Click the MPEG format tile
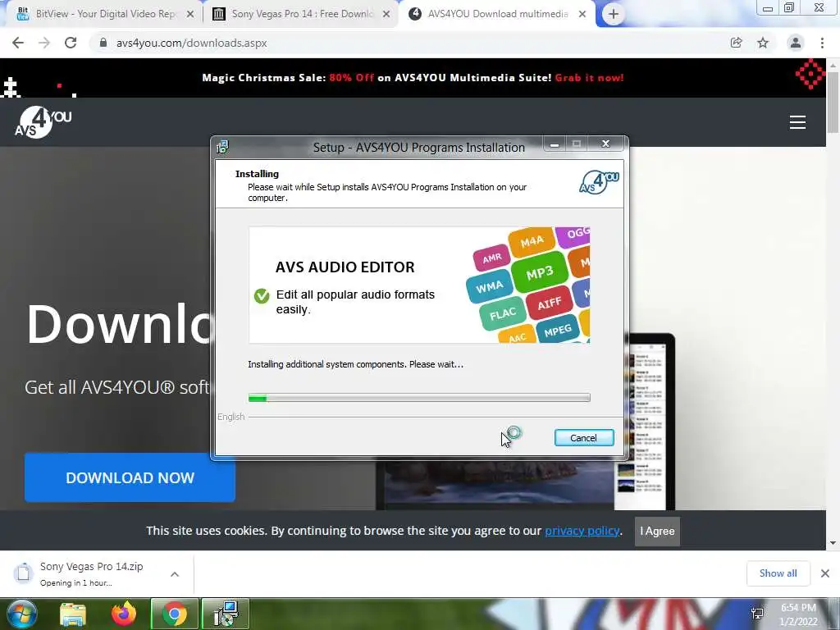Image resolution: width=840 pixels, height=630 pixels. click(x=558, y=331)
